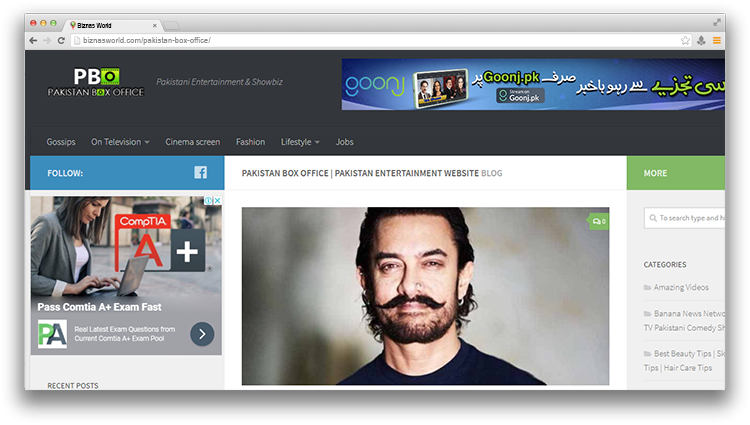
Task: Open the Best Beauty Tips category link
Action: point(684,361)
